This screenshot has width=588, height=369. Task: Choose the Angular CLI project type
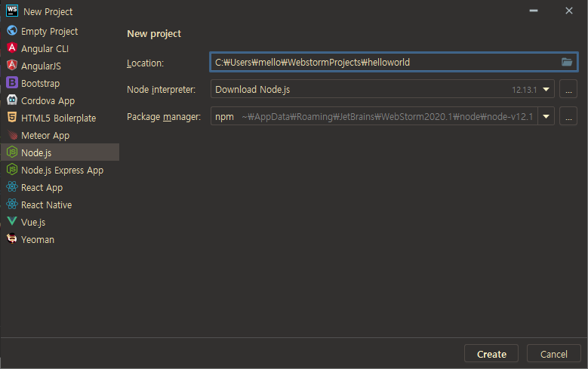(60, 48)
